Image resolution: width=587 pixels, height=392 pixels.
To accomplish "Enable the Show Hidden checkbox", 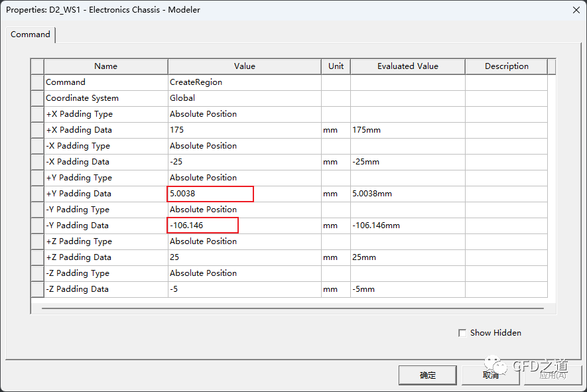I will tap(462, 333).
